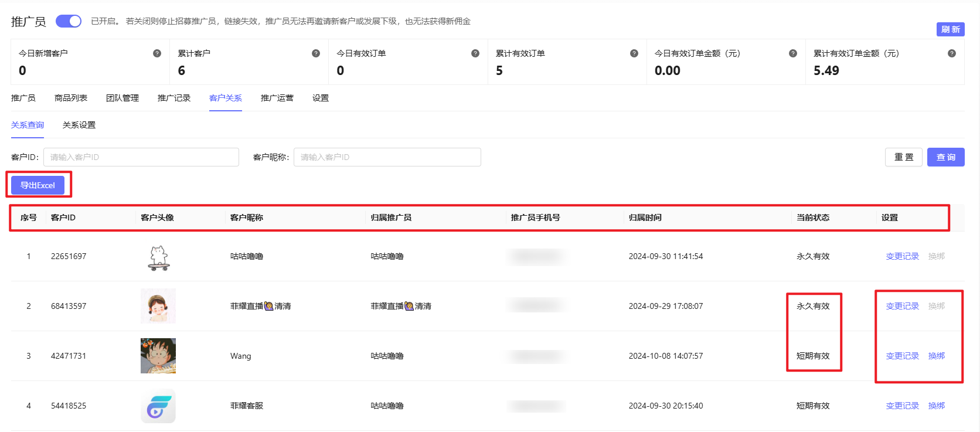The height and width of the screenshot is (432, 980).
Task: Go to the 推广运营 tab
Action: 277,98
